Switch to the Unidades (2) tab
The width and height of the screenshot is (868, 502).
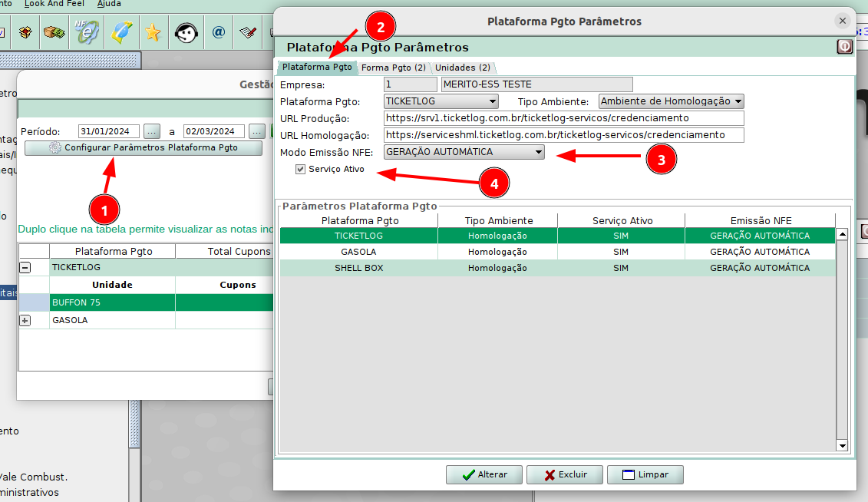[x=462, y=68]
